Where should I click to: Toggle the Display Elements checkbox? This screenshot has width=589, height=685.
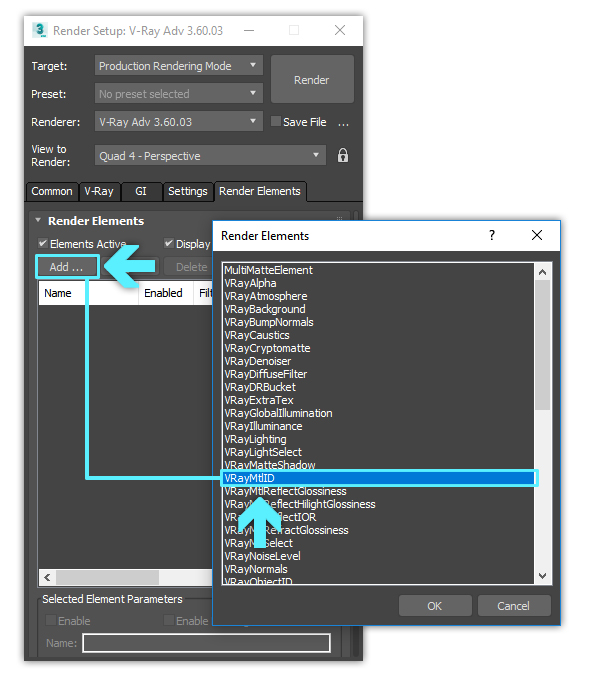click(x=169, y=243)
